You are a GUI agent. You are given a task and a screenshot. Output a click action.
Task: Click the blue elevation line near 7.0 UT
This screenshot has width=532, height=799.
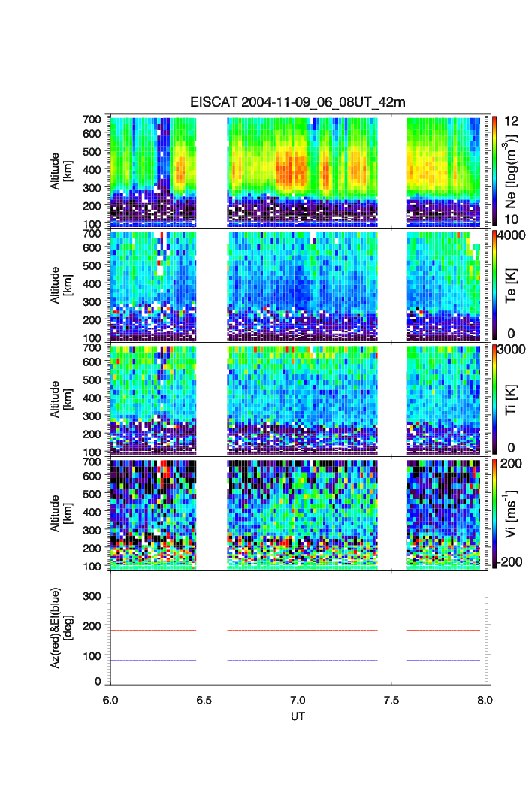click(x=298, y=661)
